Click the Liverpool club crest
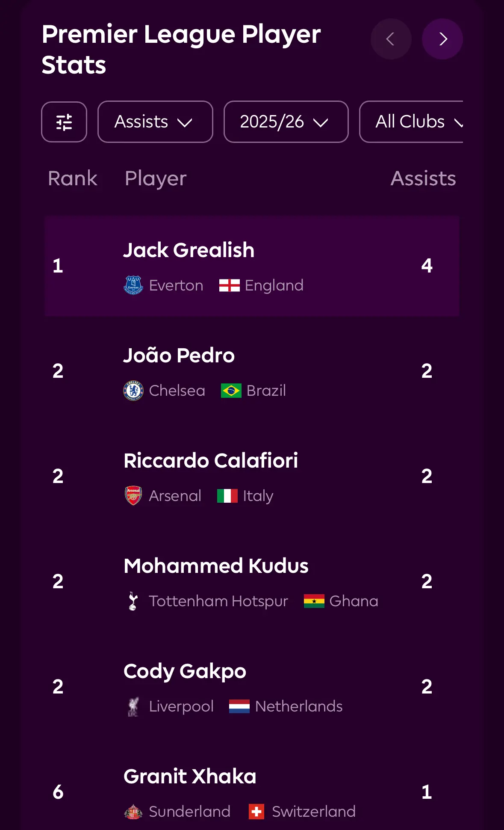Screen dimensions: 504x830 tap(133, 706)
